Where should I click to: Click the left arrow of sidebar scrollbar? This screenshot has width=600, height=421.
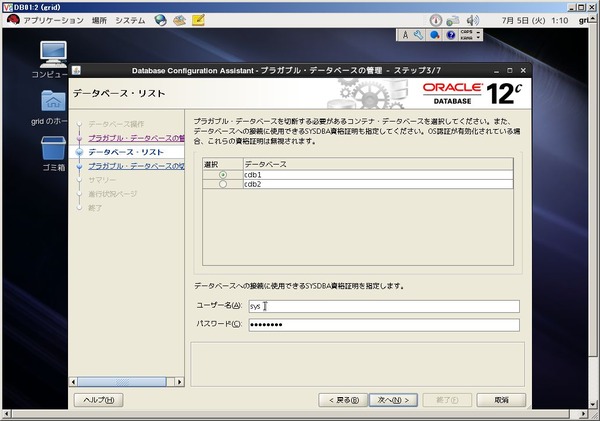pos(73,382)
